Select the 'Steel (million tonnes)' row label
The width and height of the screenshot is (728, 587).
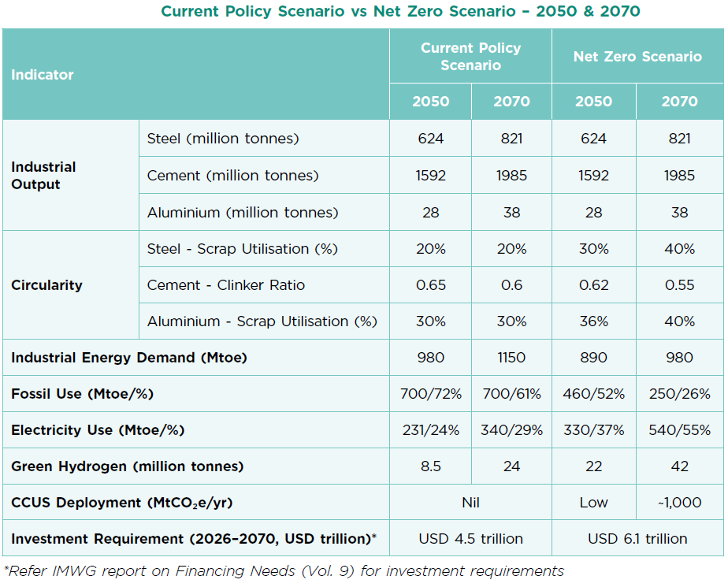coord(223,139)
